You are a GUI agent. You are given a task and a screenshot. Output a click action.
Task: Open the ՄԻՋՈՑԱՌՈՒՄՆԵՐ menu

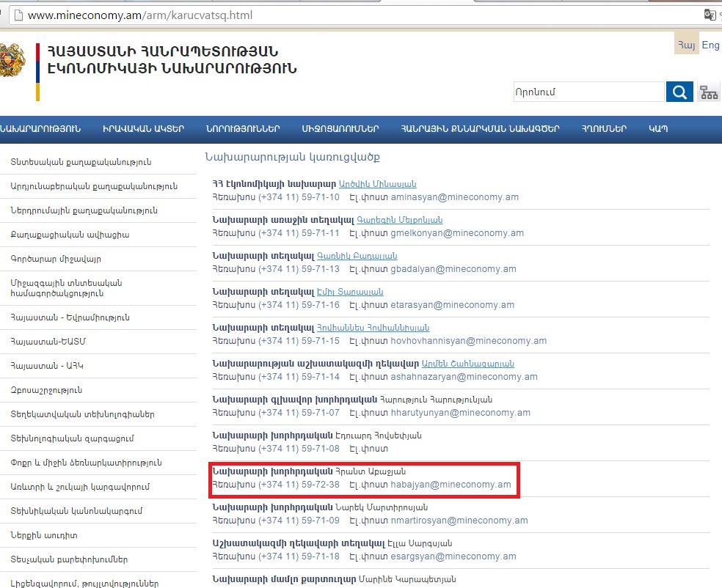coord(340,129)
